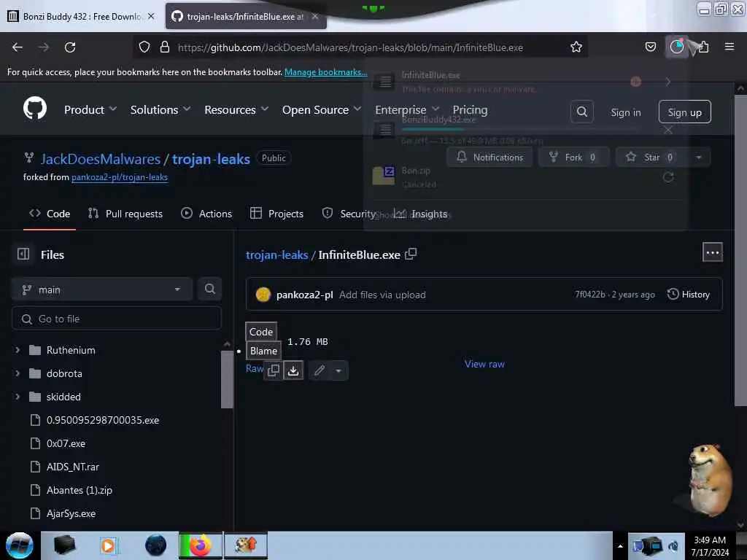Switch to the Bonzi Buddy 432 browser tab

click(81, 16)
